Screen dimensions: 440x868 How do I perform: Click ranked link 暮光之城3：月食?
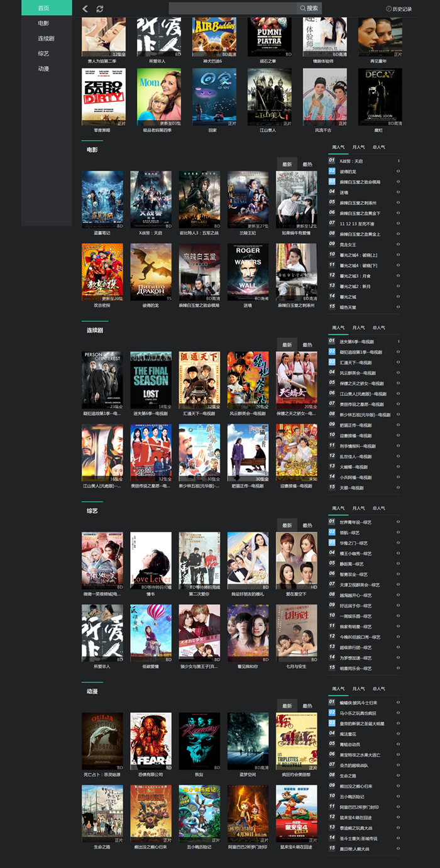(355, 276)
